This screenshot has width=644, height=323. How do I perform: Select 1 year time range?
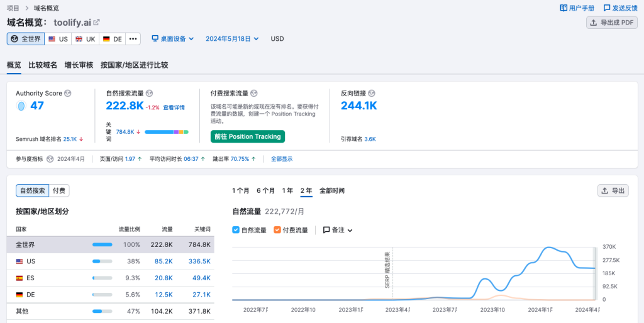(x=287, y=190)
